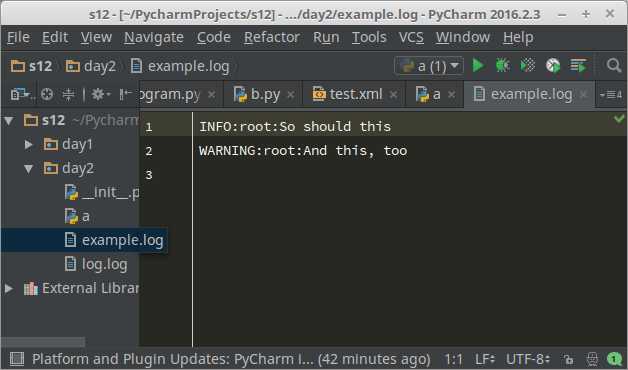Image resolution: width=628 pixels, height=370 pixels.
Task: Collapse all in project panel
Action: click(68, 95)
